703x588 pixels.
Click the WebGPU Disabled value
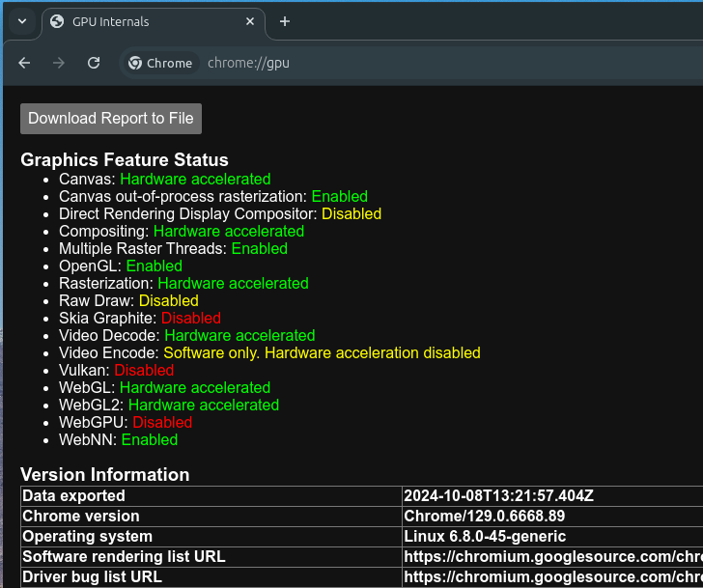pos(162,423)
